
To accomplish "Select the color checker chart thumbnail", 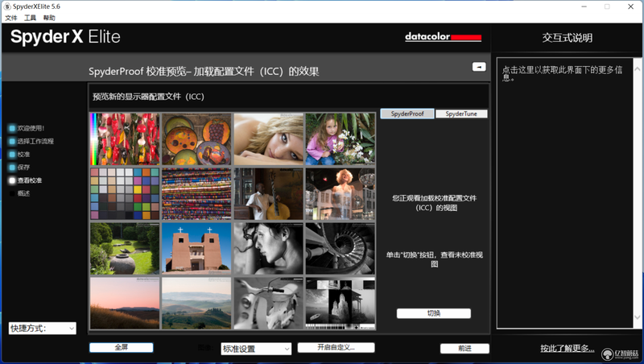I will 125,194.
